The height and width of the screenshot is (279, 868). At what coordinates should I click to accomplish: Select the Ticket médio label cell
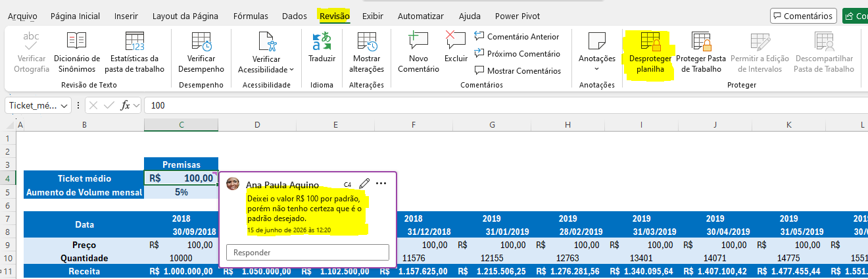point(84,178)
